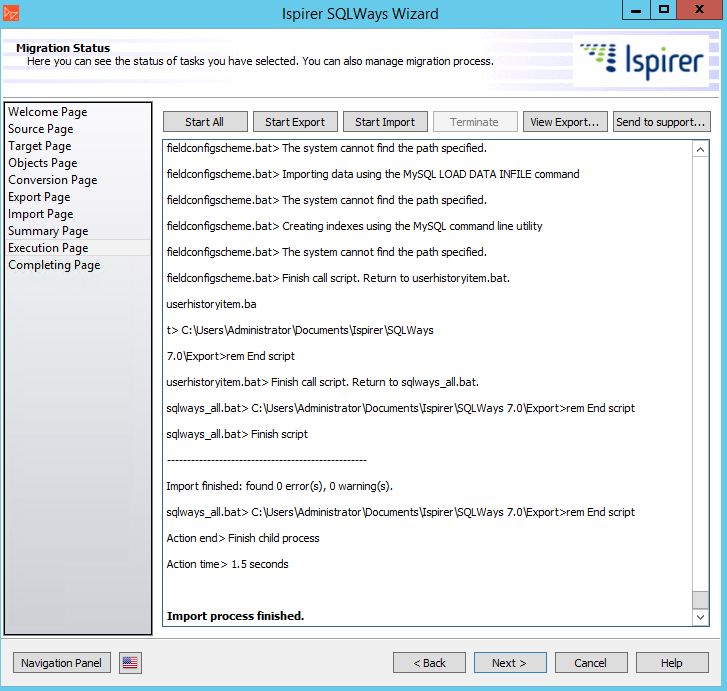The image size is (727, 691).
Task: Go to the Welcome Page step
Action: (47, 112)
